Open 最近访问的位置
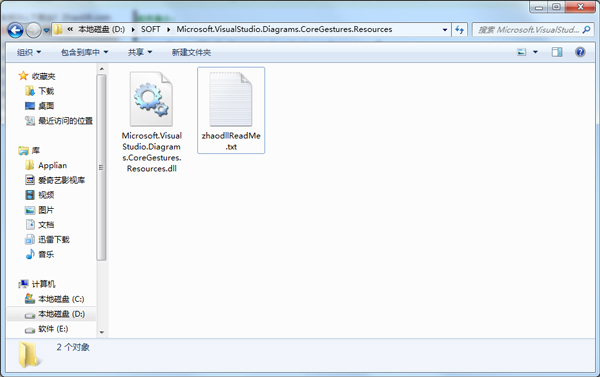The width and height of the screenshot is (600, 377). (x=65, y=121)
